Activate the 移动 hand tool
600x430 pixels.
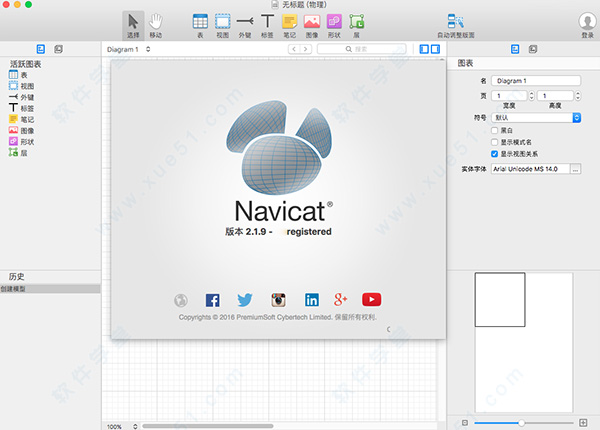(x=156, y=25)
